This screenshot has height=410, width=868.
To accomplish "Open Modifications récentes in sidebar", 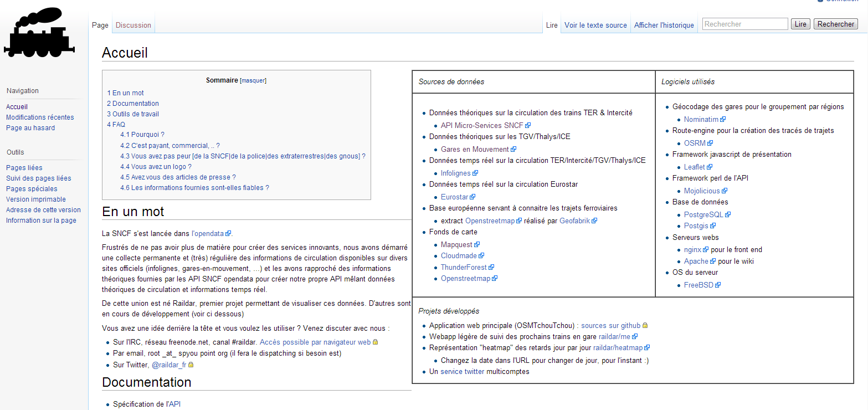I will [40, 117].
